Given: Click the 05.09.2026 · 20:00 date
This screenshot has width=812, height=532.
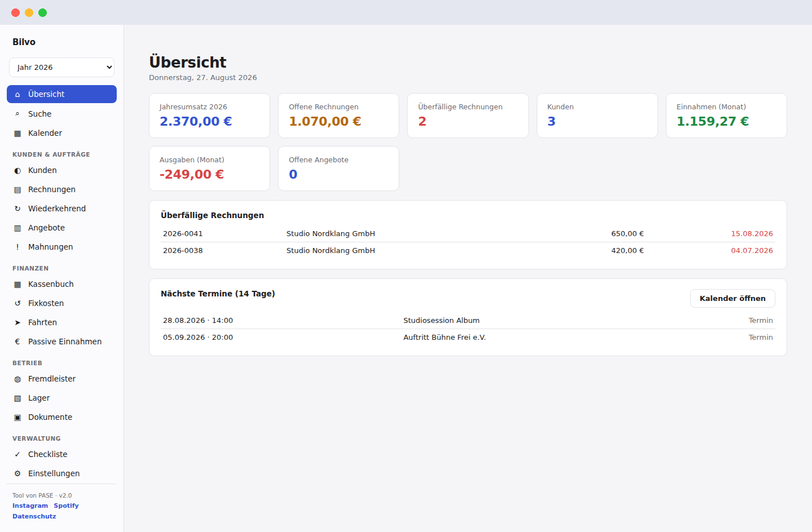Looking at the screenshot, I should (198, 337).
